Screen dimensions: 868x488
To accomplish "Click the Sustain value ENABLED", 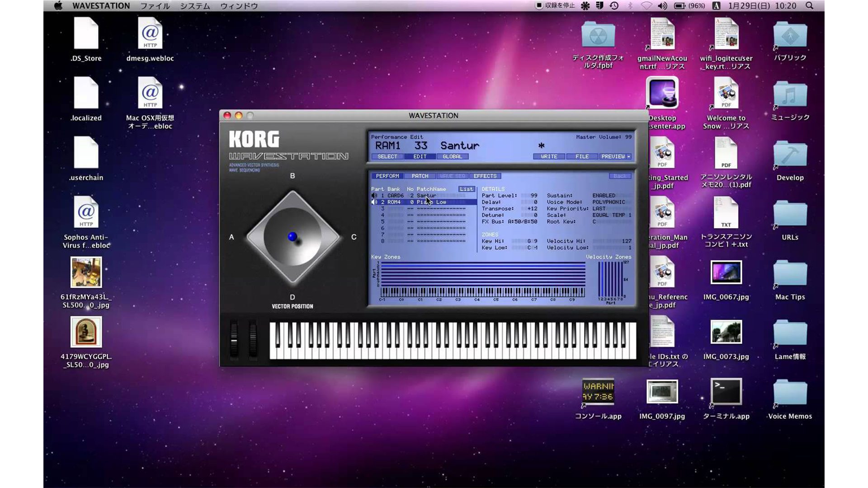I will pos(604,196).
